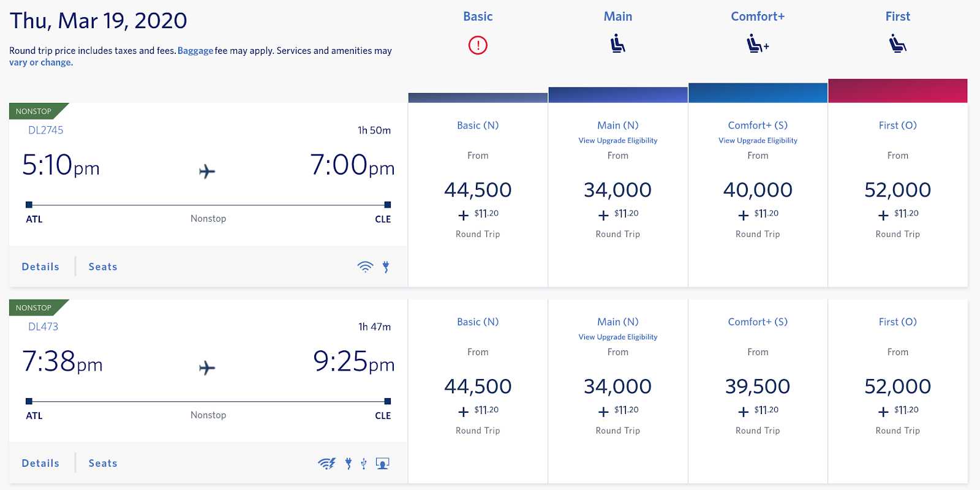Viewport: 980px width, 490px height.
Task: Click the Comfort+ (S) label for DL473
Action: 758,322
